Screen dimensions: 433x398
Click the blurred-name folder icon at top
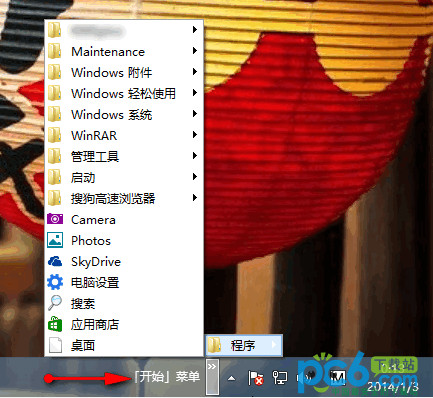click(x=54, y=30)
